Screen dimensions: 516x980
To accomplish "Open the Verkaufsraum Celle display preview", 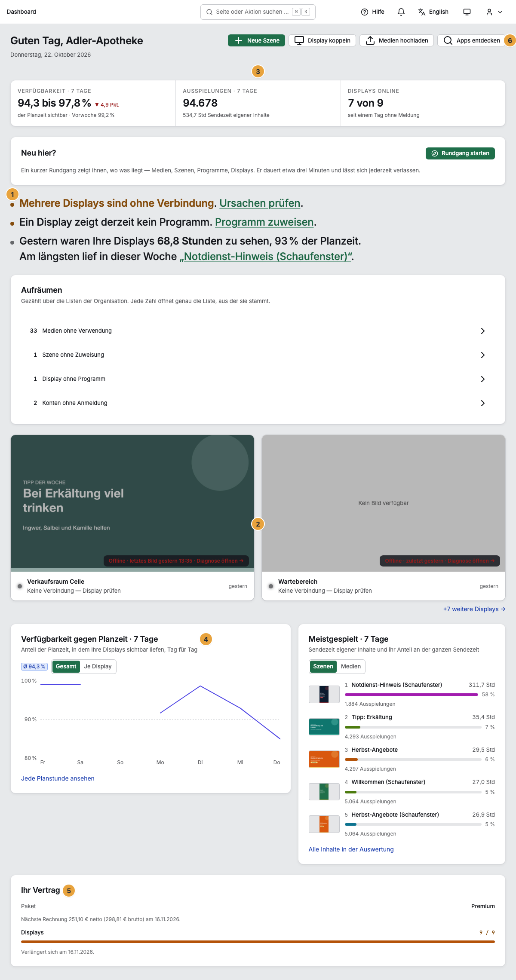I will (132, 503).
